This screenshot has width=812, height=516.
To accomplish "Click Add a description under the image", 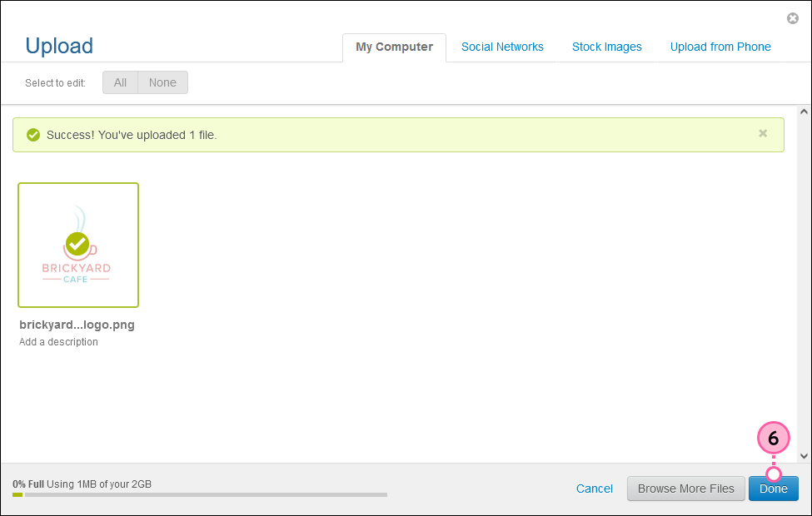I will 58,342.
